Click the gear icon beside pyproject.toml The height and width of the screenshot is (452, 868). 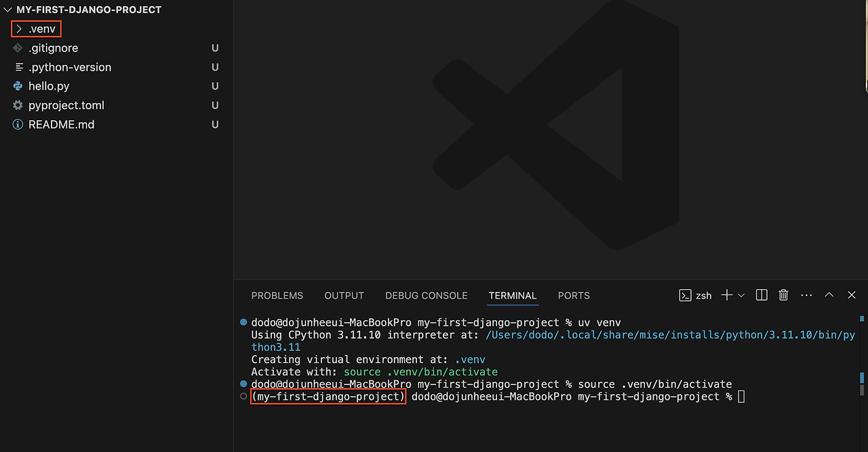click(18, 105)
